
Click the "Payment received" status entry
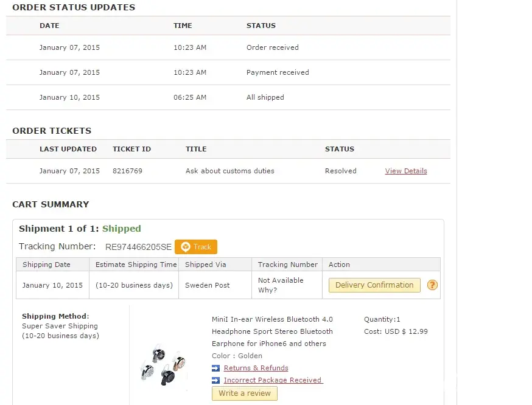coord(278,72)
